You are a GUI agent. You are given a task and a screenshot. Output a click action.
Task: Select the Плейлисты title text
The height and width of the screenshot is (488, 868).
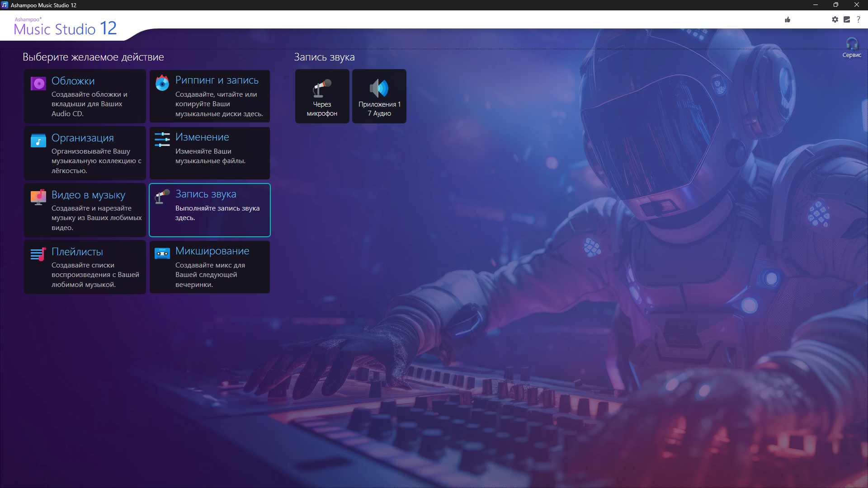point(77,252)
